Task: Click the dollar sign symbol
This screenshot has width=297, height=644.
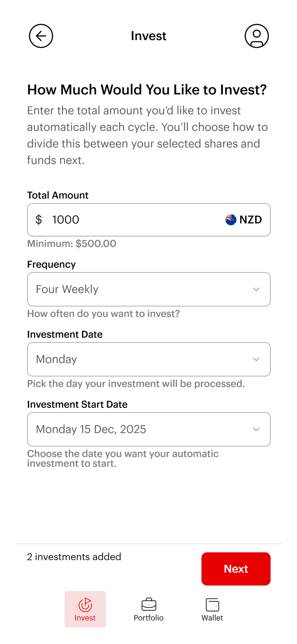Action: tap(39, 220)
